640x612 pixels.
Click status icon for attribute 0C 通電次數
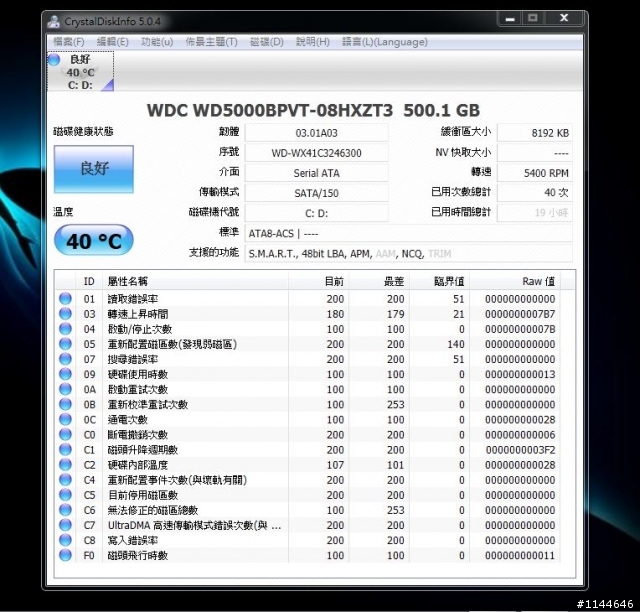click(x=65, y=419)
